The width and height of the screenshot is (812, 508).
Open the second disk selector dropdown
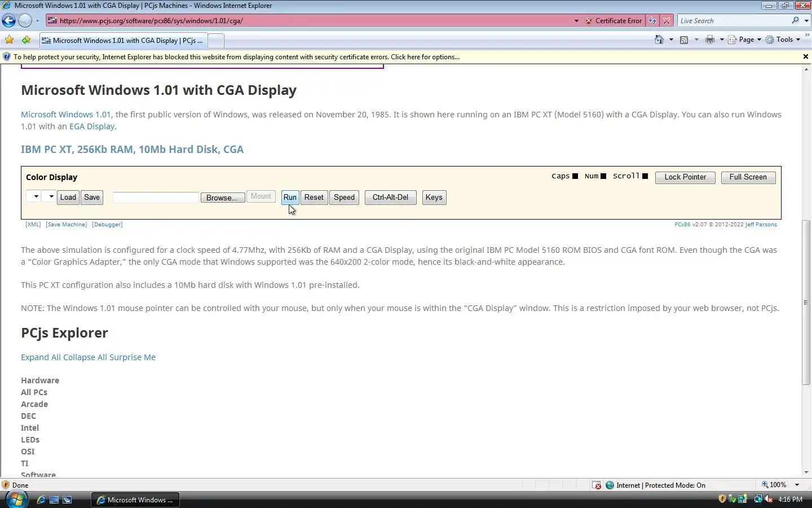point(48,196)
